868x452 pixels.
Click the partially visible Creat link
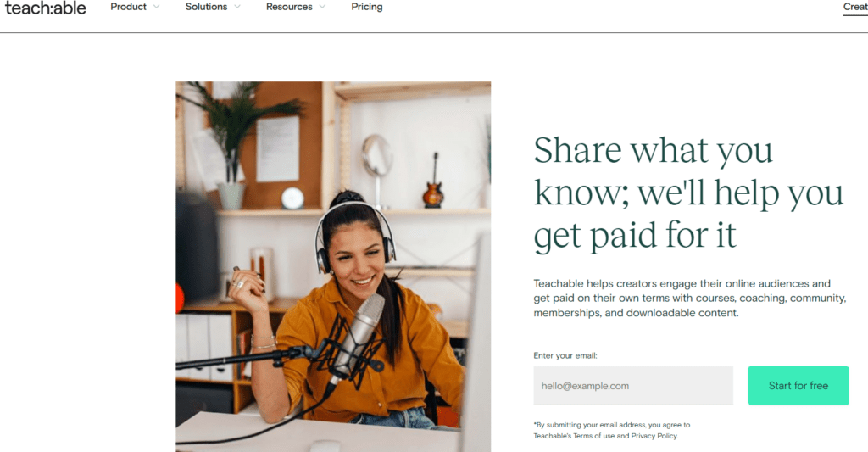pyautogui.click(x=855, y=7)
